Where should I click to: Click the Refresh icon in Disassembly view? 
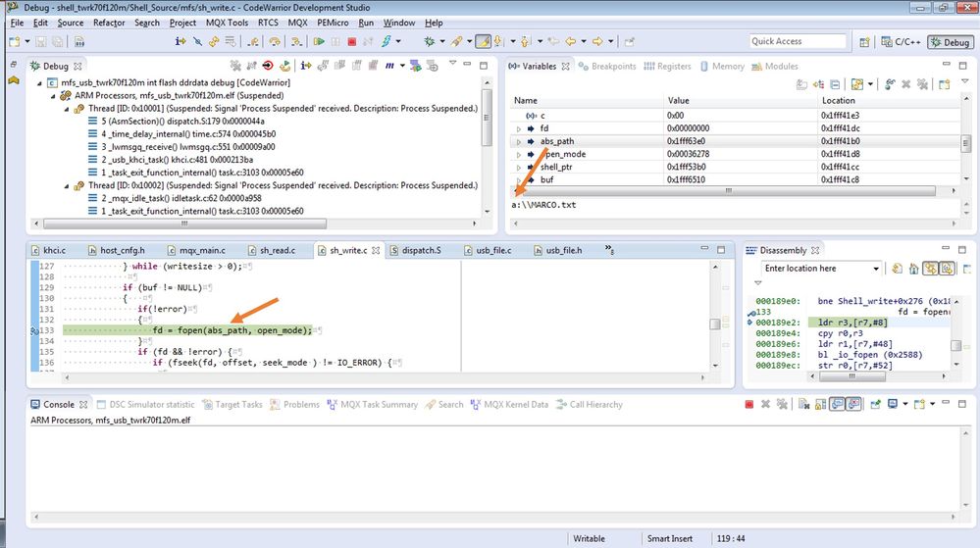coord(897,268)
